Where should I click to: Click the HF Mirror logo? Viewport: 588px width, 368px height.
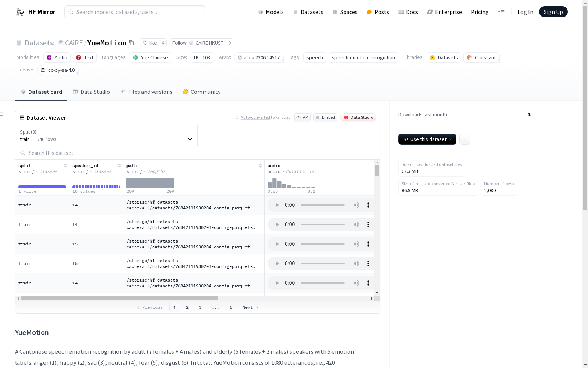36,12
